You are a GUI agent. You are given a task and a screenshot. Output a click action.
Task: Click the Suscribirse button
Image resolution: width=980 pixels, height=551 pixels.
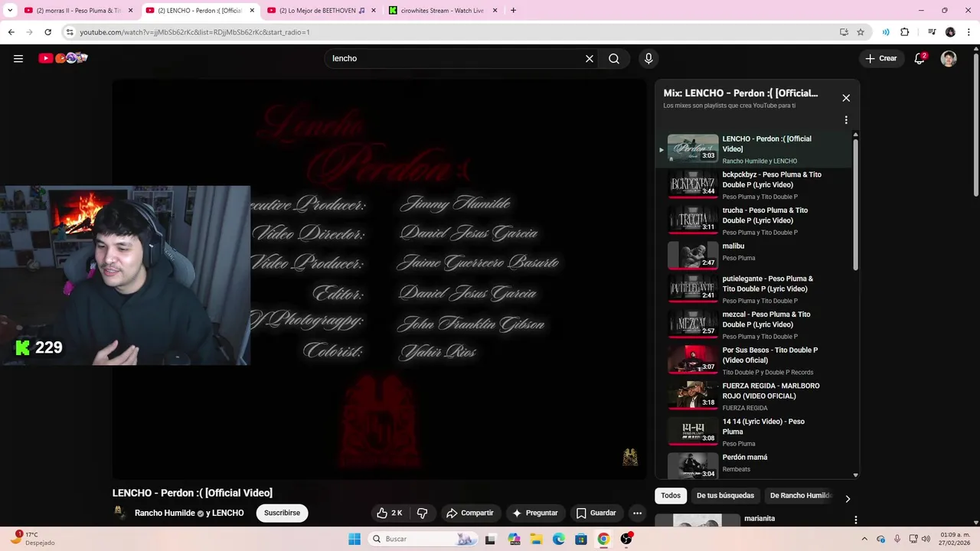click(x=282, y=513)
